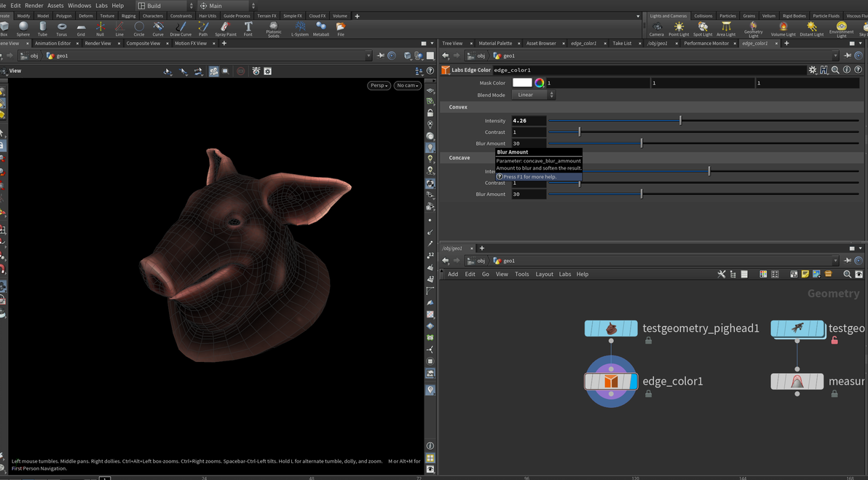
Task: Click the Torus shelf tool
Action: tap(62, 28)
